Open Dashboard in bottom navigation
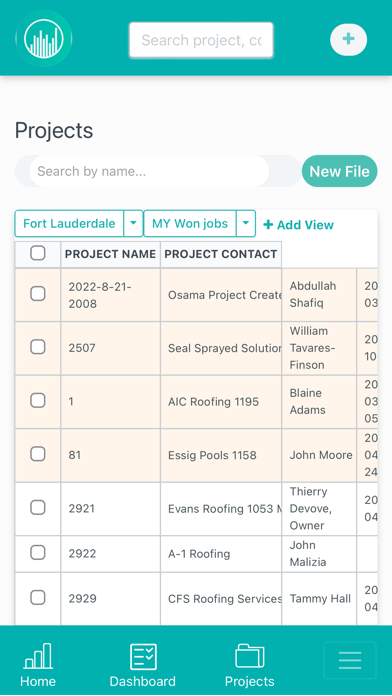392x696 pixels. pos(143,664)
